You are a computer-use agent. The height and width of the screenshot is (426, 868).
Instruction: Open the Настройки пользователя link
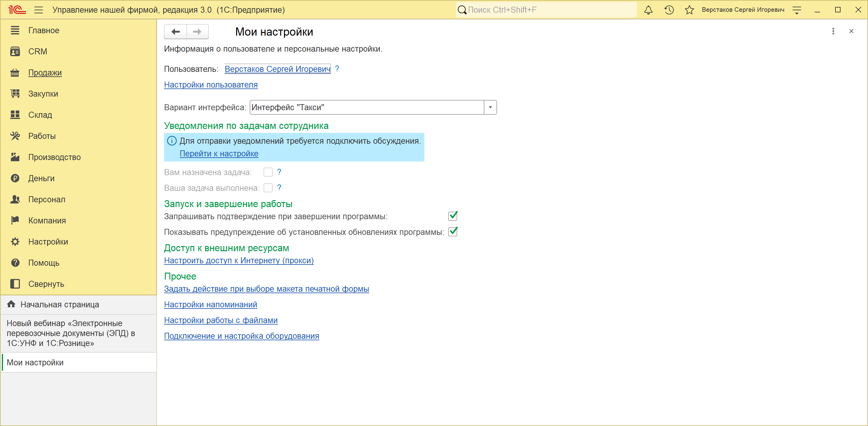pyautogui.click(x=211, y=85)
